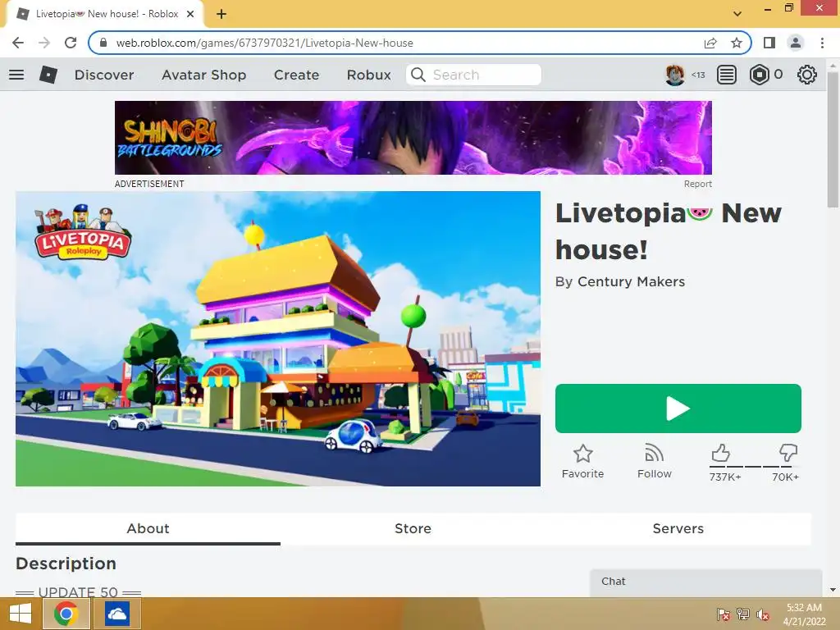
Task: Go forward in browser history
Action: (x=44, y=43)
